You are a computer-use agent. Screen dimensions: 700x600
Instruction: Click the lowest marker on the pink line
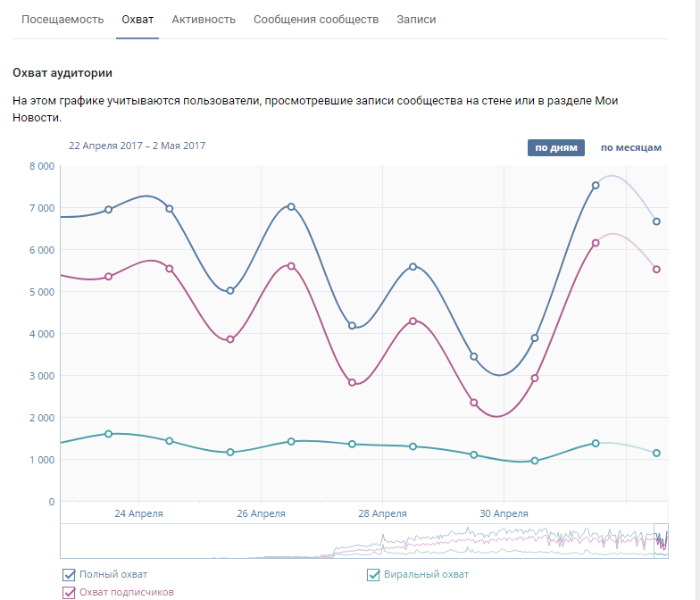tap(474, 403)
